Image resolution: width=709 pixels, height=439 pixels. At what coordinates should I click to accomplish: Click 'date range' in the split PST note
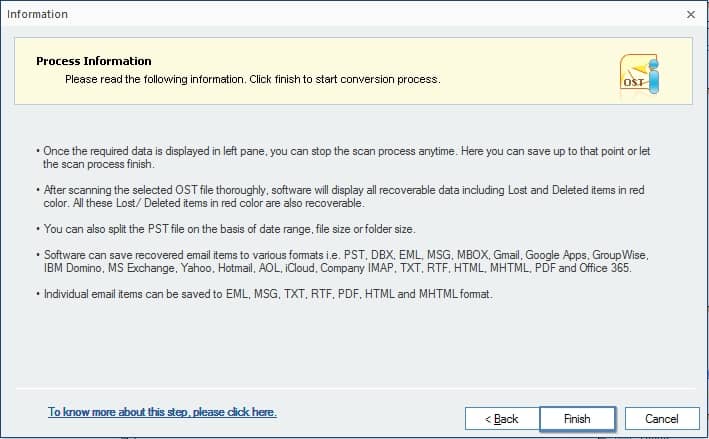(x=285, y=229)
